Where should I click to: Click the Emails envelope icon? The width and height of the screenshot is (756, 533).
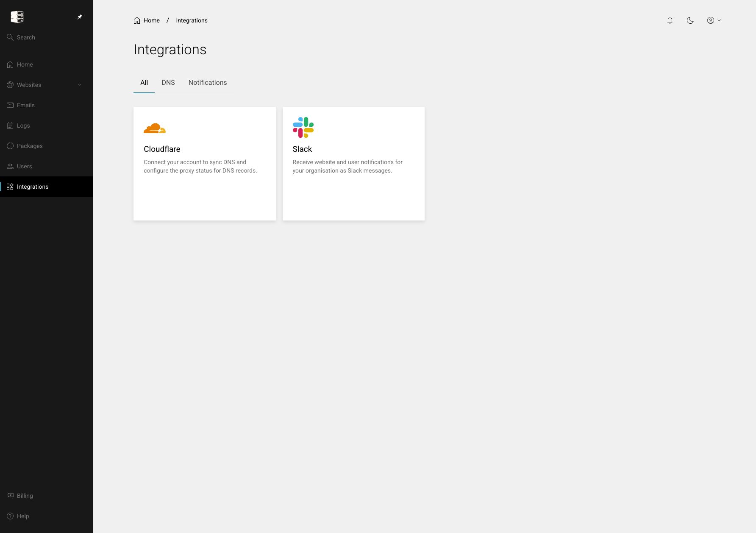10,105
